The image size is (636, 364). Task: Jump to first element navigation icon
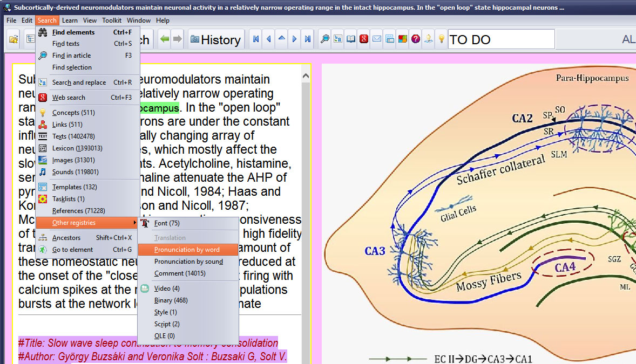coord(256,39)
